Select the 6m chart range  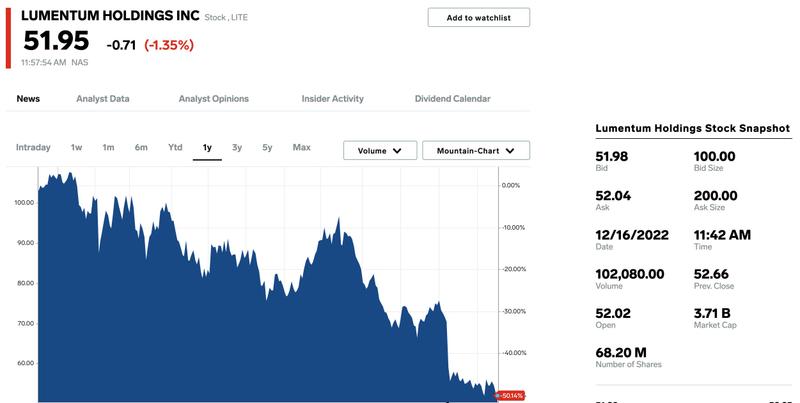click(141, 147)
